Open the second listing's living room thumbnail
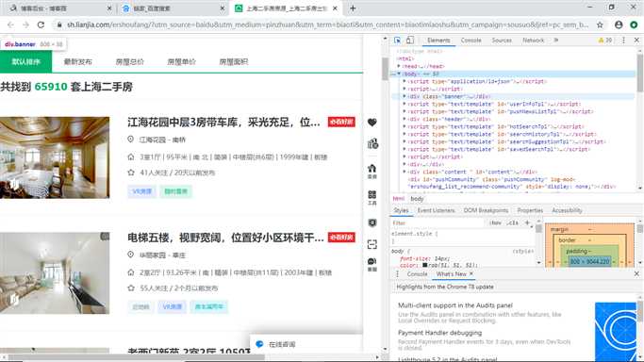Screen dimensions: 644x362 55,273
